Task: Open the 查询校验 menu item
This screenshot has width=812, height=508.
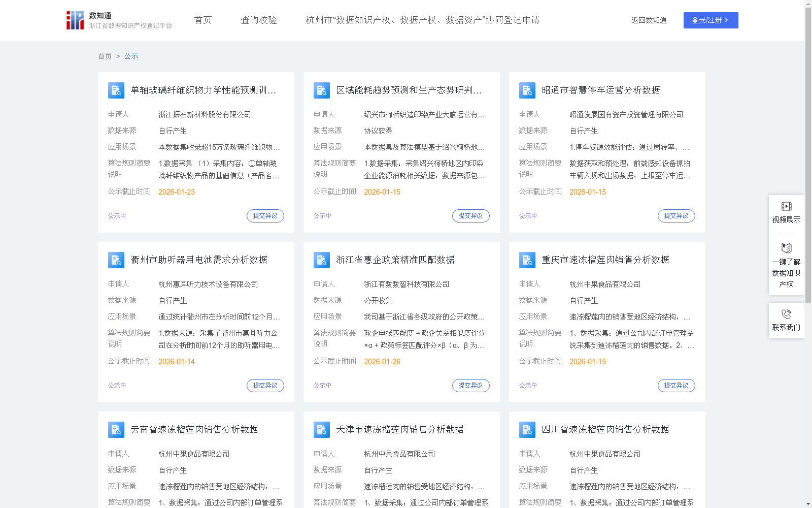Action: [x=259, y=20]
